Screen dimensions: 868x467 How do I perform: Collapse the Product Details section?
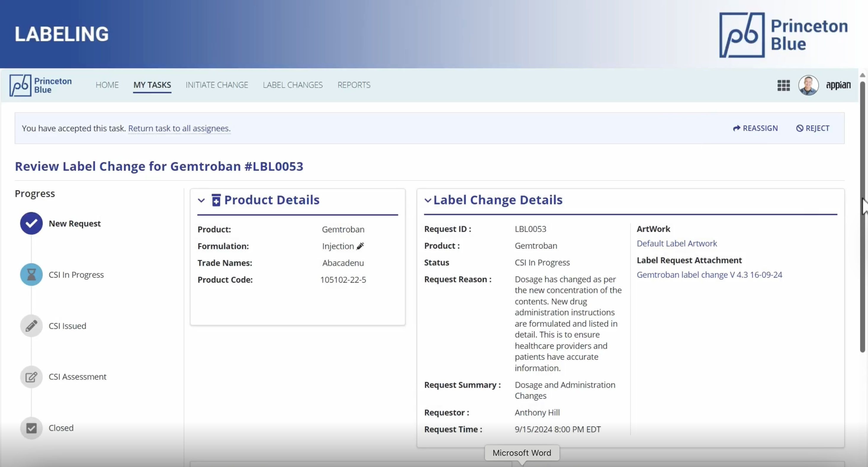click(201, 200)
